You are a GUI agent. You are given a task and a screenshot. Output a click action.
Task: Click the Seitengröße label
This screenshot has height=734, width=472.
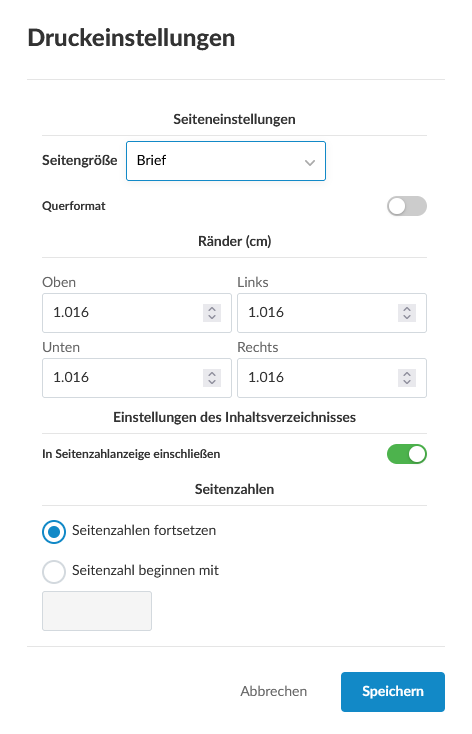coord(80,161)
